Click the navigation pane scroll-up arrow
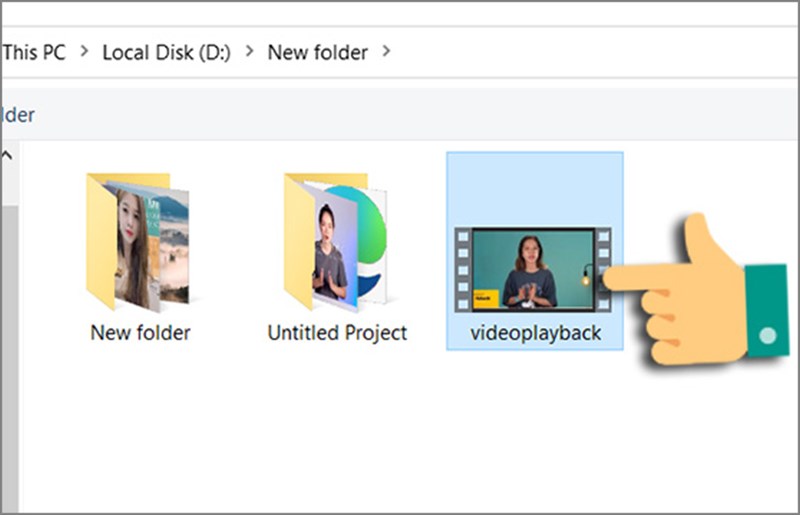Viewport: 800px width, 515px height. point(6,156)
